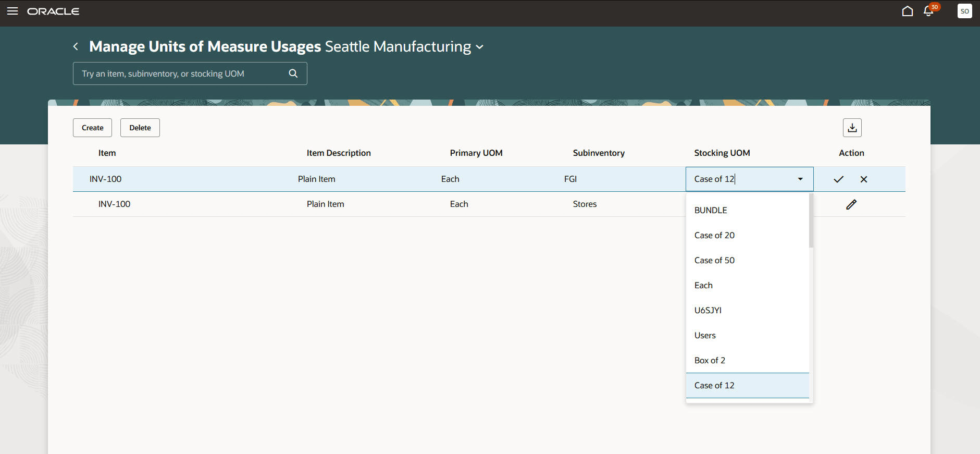The image size is (980, 454).
Task: Click Plain Item in the Stores row
Action: click(x=325, y=204)
